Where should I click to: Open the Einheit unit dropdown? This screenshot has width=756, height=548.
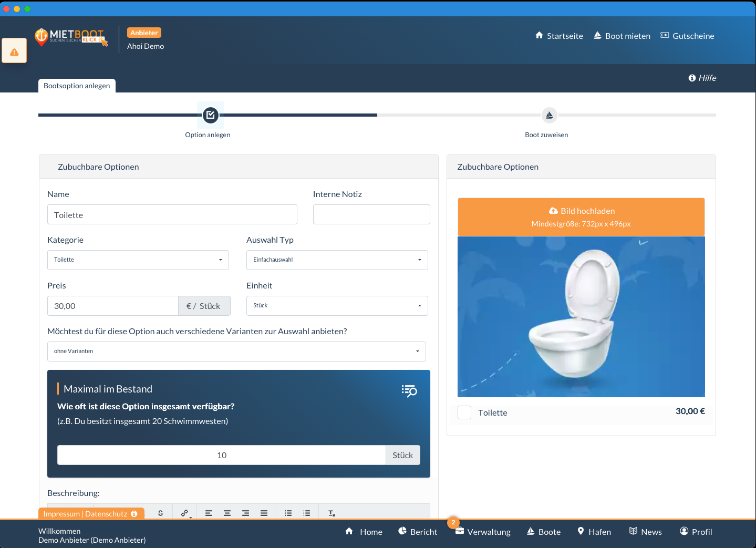337,306
